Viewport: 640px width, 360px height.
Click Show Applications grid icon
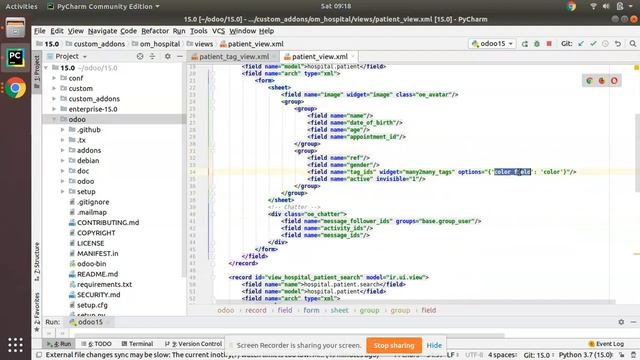15,345
